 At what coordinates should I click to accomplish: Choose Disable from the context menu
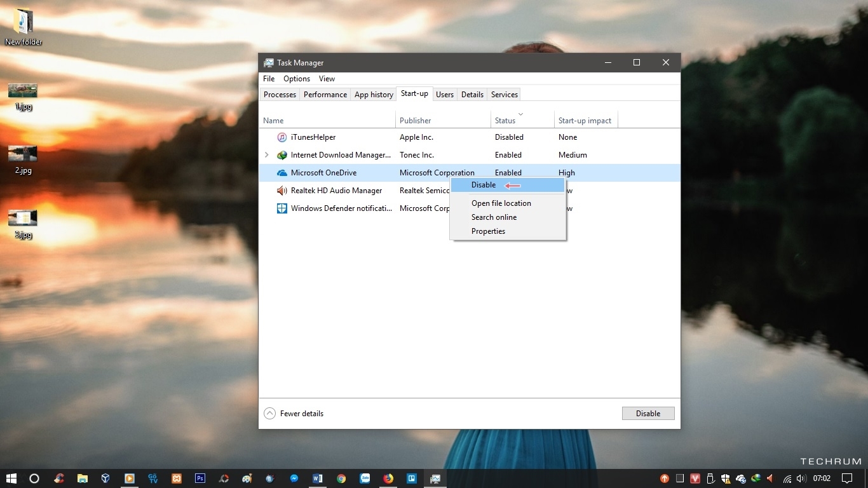484,185
